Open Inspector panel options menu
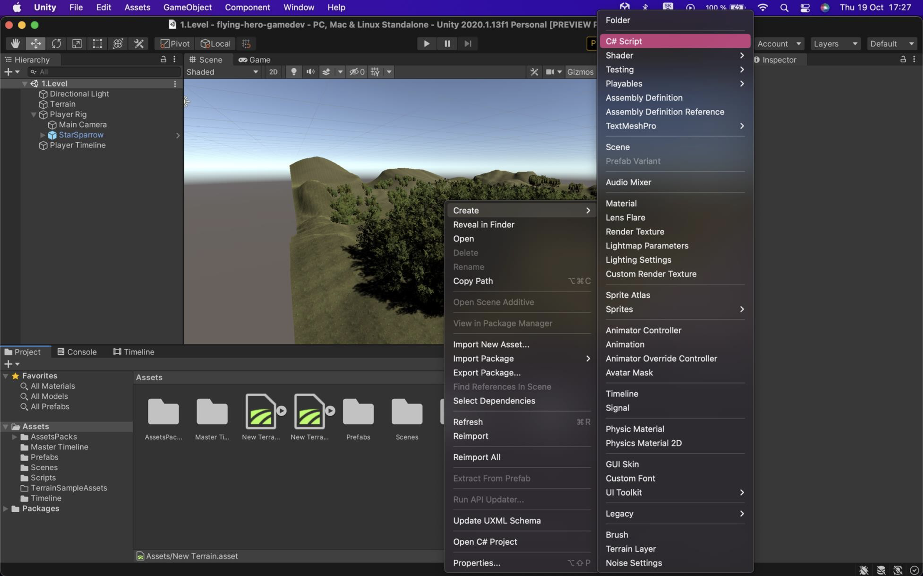This screenshot has width=924, height=576. pos(915,60)
